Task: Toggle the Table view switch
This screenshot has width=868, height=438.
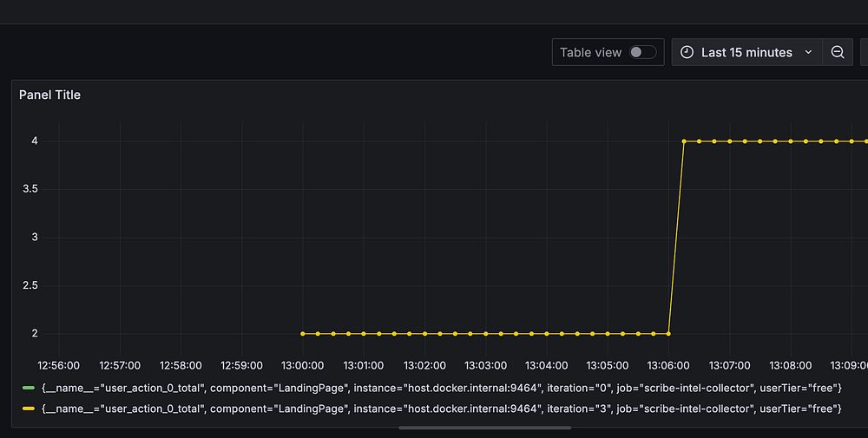Action: (x=643, y=52)
